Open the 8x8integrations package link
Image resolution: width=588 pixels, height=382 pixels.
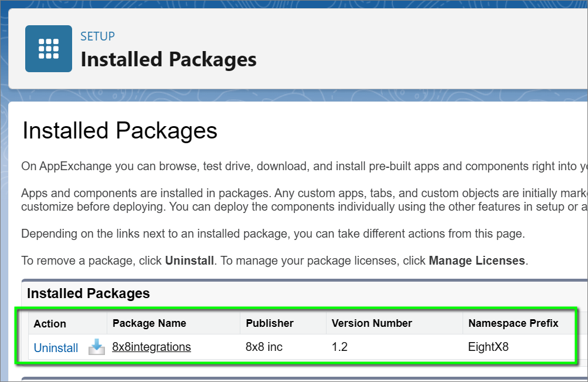pyautogui.click(x=151, y=347)
